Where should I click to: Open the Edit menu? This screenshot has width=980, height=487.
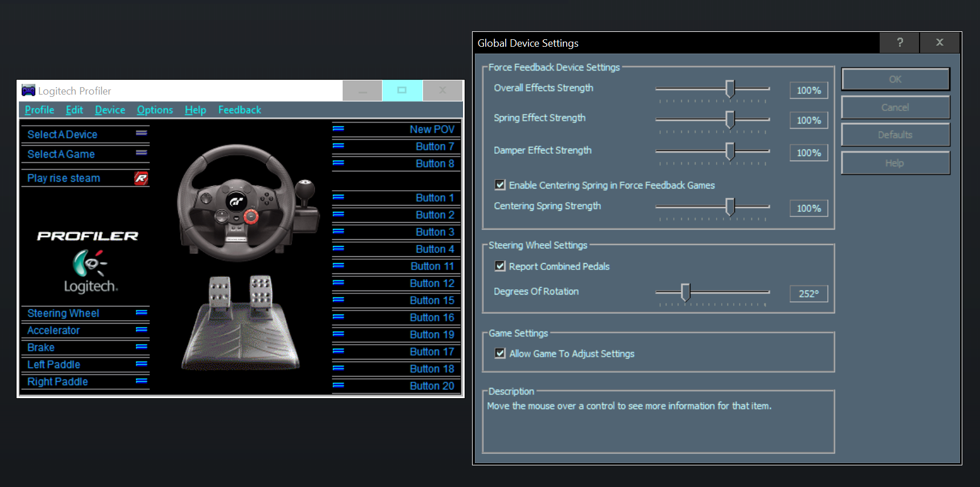[74, 110]
